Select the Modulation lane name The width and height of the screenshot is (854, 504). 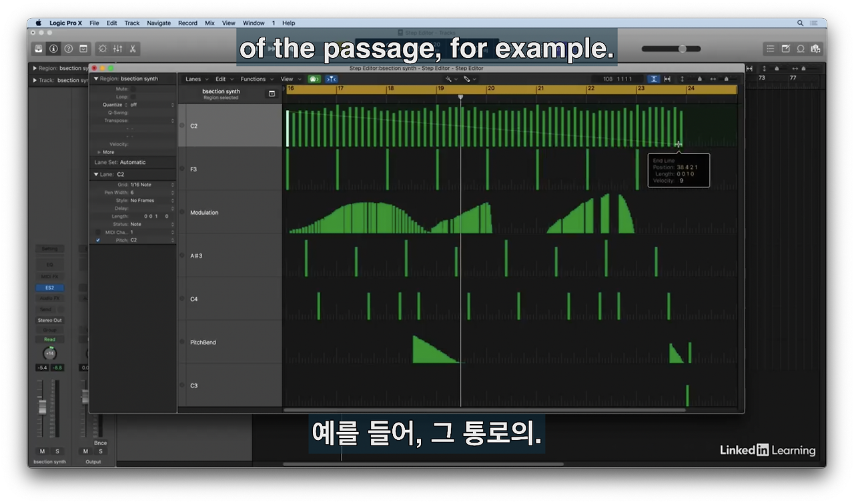204,213
